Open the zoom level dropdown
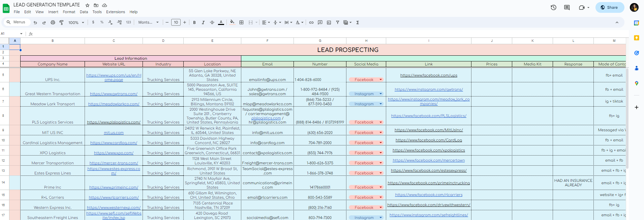The width and height of the screenshot is (644, 220). pyautogui.click(x=76, y=23)
